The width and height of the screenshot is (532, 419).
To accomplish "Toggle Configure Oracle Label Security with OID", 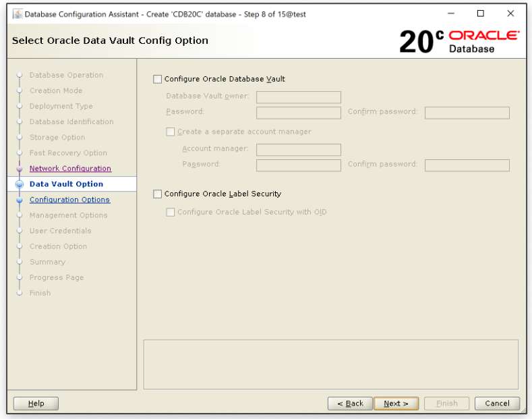I will click(x=171, y=212).
